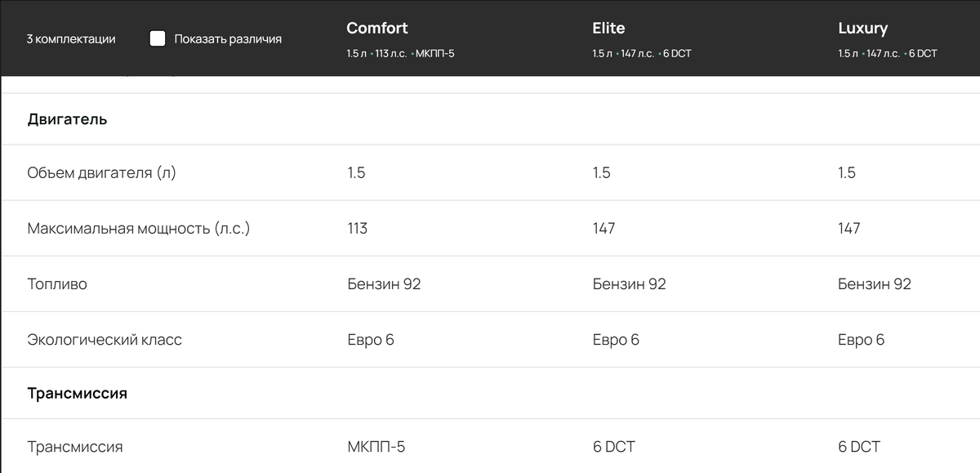Click the Показать различия label text
Image resolution: width=980 pixels, height=473 pixels.
228,38
